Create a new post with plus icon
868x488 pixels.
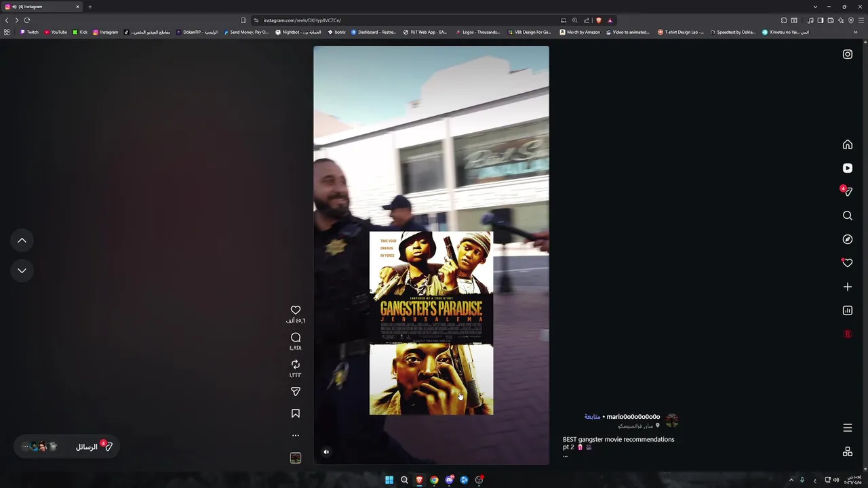pos(848,287)
